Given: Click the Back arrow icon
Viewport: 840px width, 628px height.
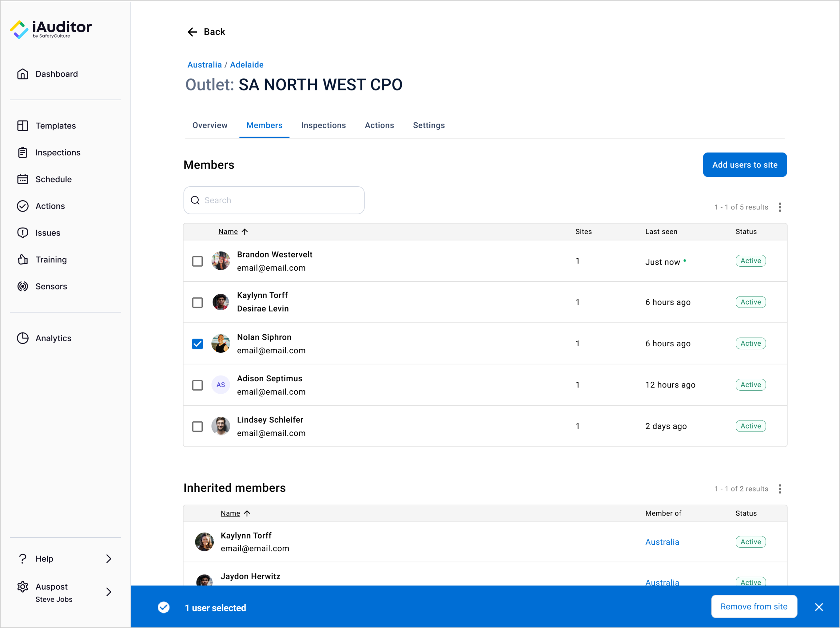Looking at the screenshot, I should pyautogui.click(x=192, y=32).
